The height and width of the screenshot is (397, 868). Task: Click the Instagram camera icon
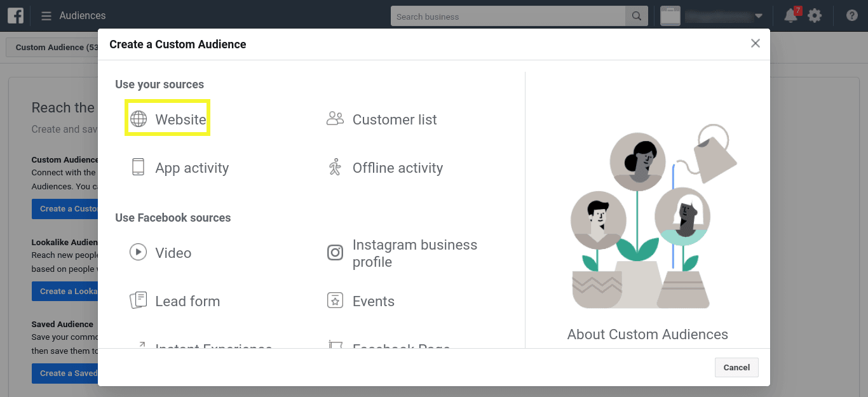pos(335,253)
